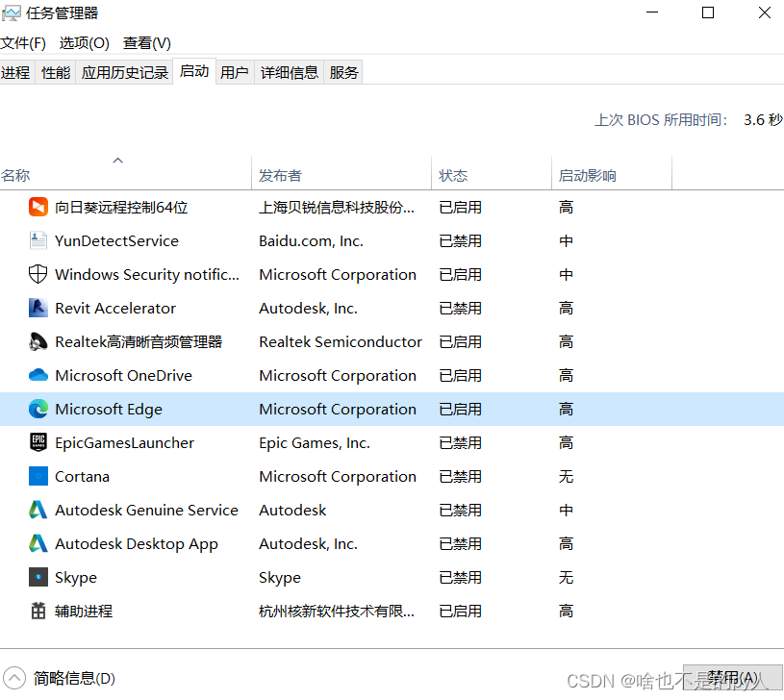
Task: Select Windows Security notific... entry name
Action: tap(147, 274)
